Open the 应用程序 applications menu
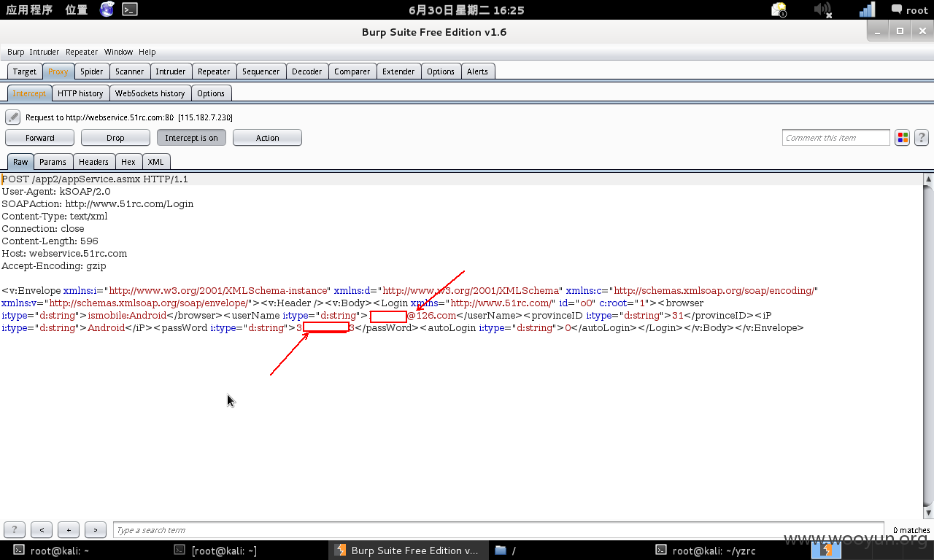 29,10
